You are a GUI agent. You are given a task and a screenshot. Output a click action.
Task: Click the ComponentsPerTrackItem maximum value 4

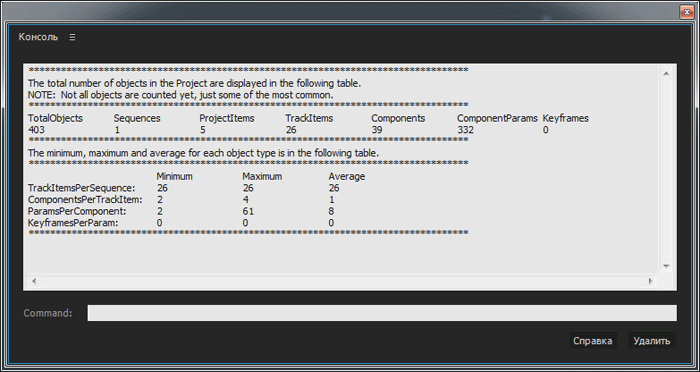click(246, 200)
